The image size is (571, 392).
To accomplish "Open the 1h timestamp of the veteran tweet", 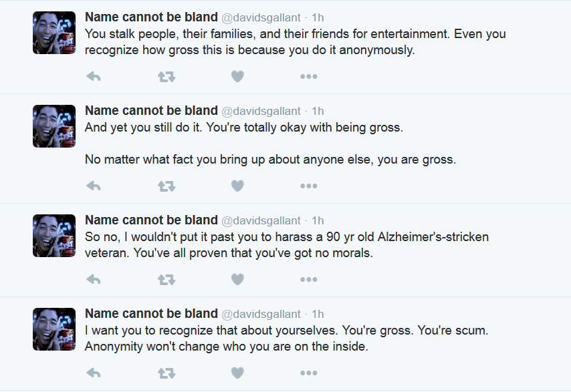I will tap(318, 220).
